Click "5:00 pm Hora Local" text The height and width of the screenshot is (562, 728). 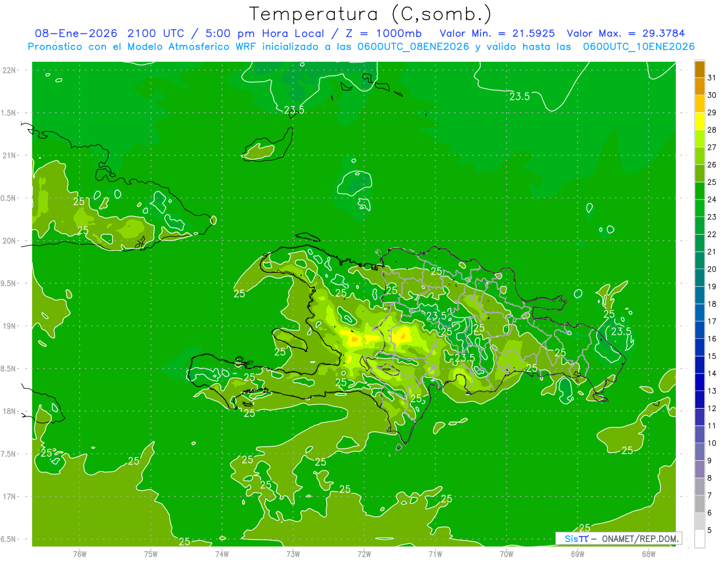click(x=265, y=33)
